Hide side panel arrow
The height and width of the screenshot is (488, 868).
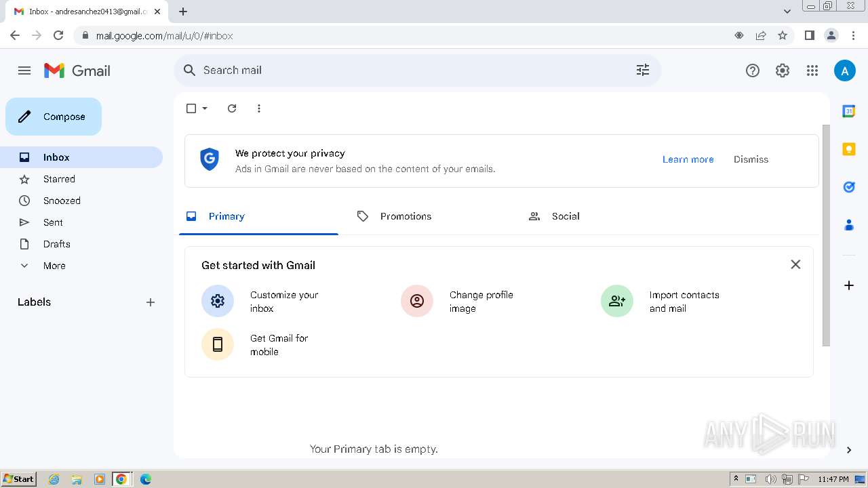tap(848, 449)
